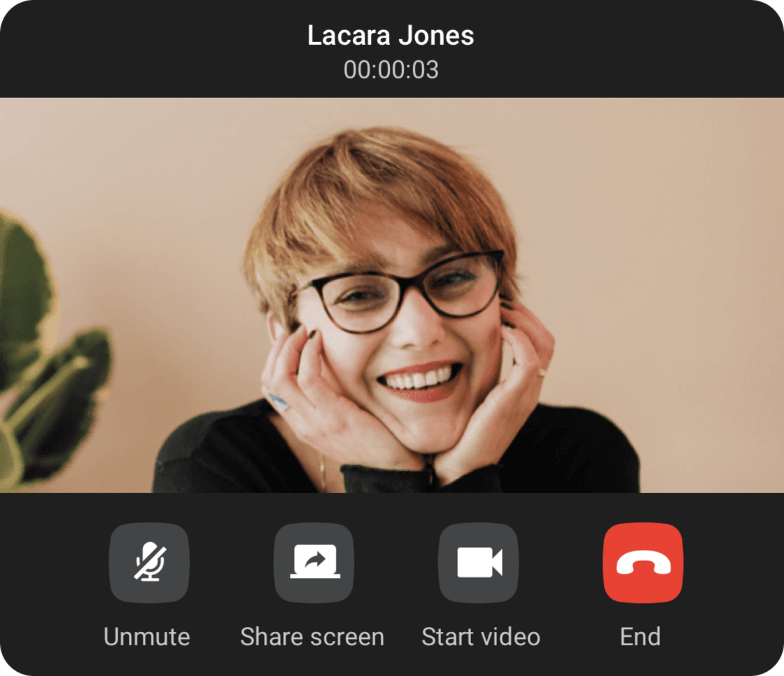Click the 00:00:03 call timer
This screenshot has height=676, width=784.
point(391,69)
